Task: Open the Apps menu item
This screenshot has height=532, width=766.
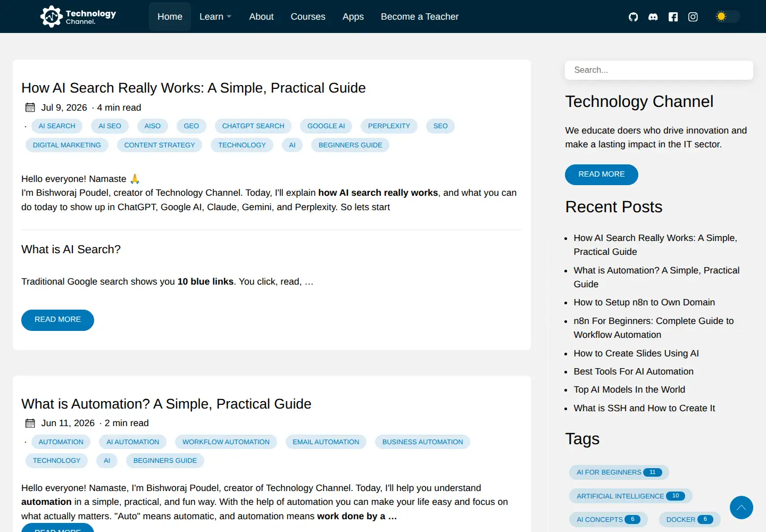Action: tap(353, 16)
